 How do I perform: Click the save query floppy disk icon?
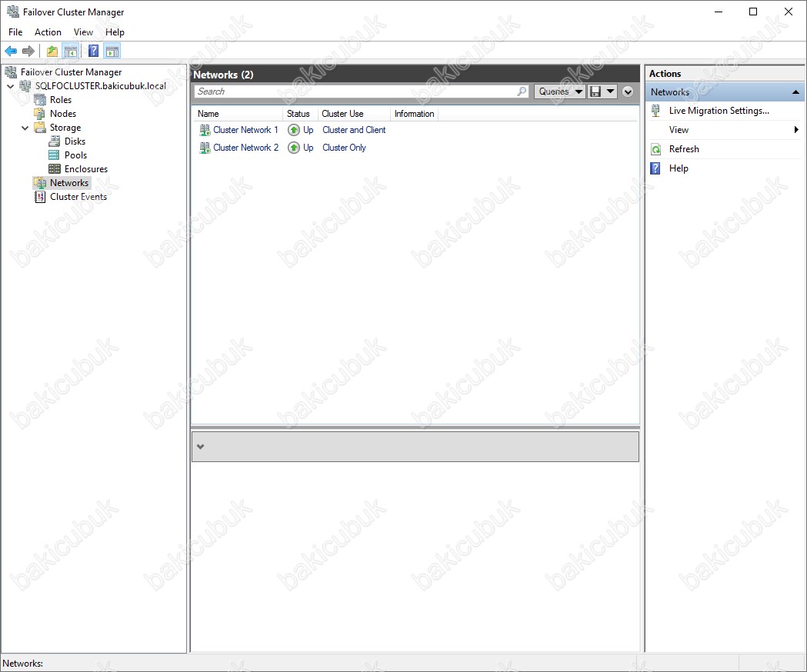[595, 91]
